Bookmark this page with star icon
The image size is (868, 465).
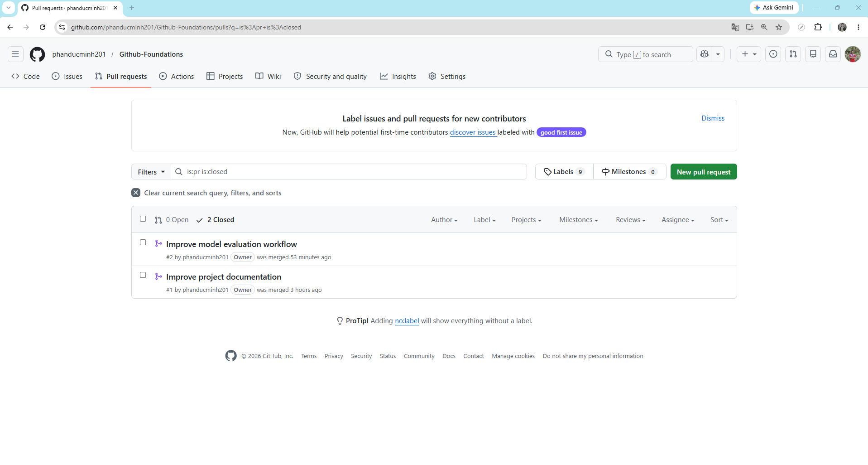[779, 27]
